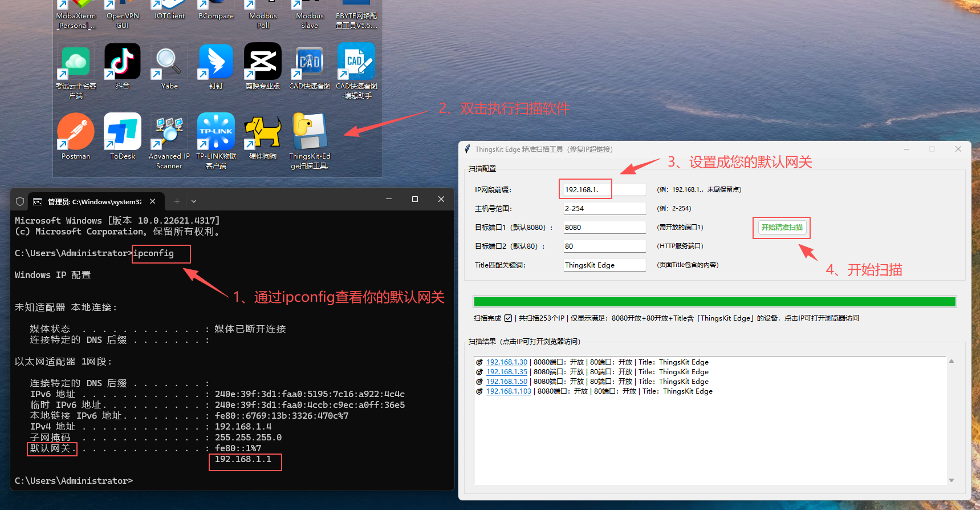
Task: Click the TP-LINK IoT client icon
Action: [216, 132]
